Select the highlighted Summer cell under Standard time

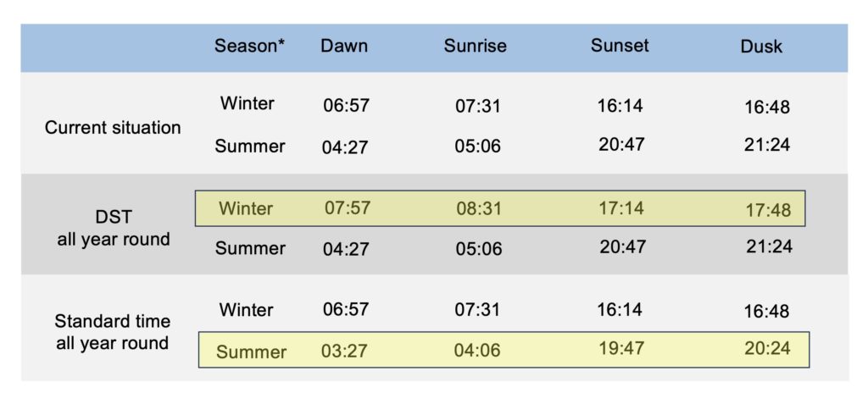pyautogui.click(x=251, y=351)
